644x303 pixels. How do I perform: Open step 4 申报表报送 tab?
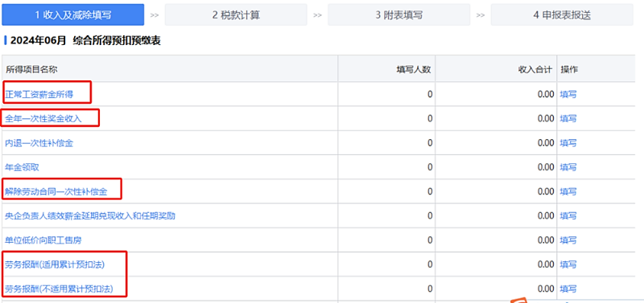pos(562,15)
